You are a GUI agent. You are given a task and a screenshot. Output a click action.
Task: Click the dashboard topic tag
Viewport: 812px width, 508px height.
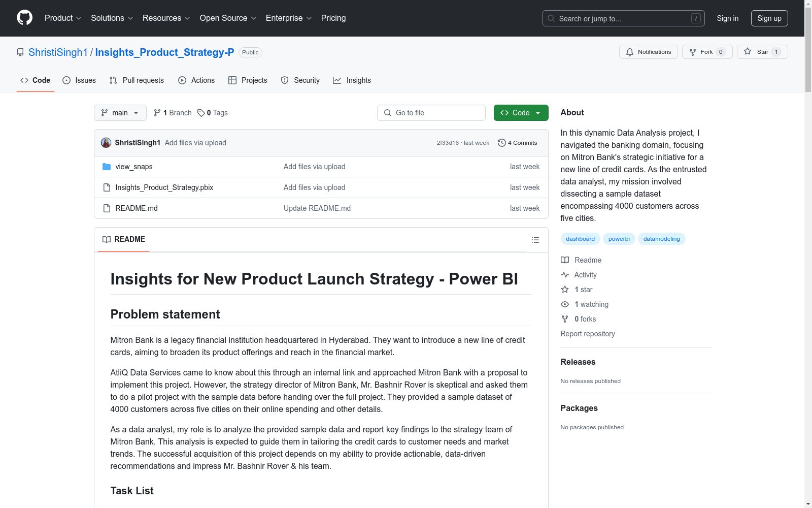[581, 239]
